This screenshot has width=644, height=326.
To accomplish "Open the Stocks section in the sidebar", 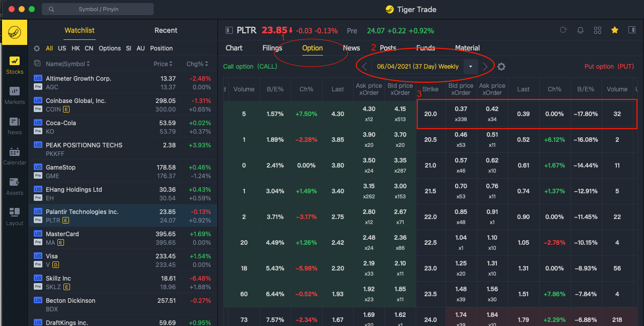I will pyautogui.click(x=14, y=65).
